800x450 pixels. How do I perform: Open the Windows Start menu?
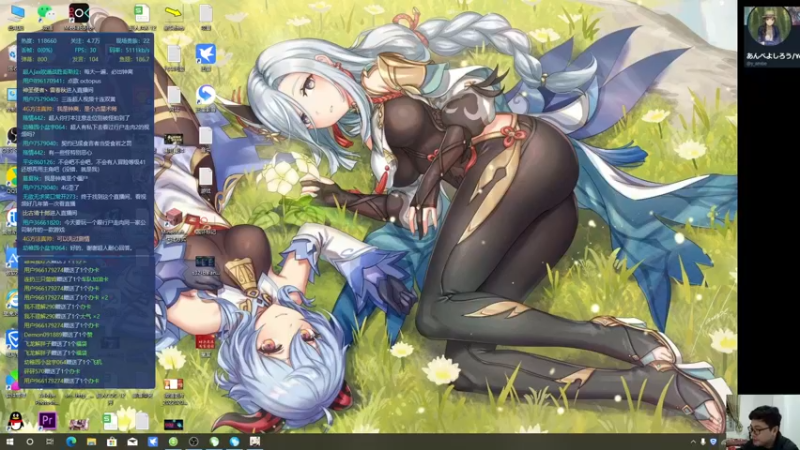click(x=9, y=441)
